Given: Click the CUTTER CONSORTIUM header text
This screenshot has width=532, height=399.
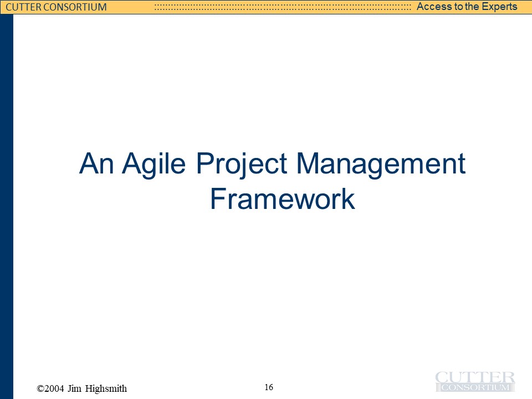Looking at the screenshot, I should click(x=57, y=7).
